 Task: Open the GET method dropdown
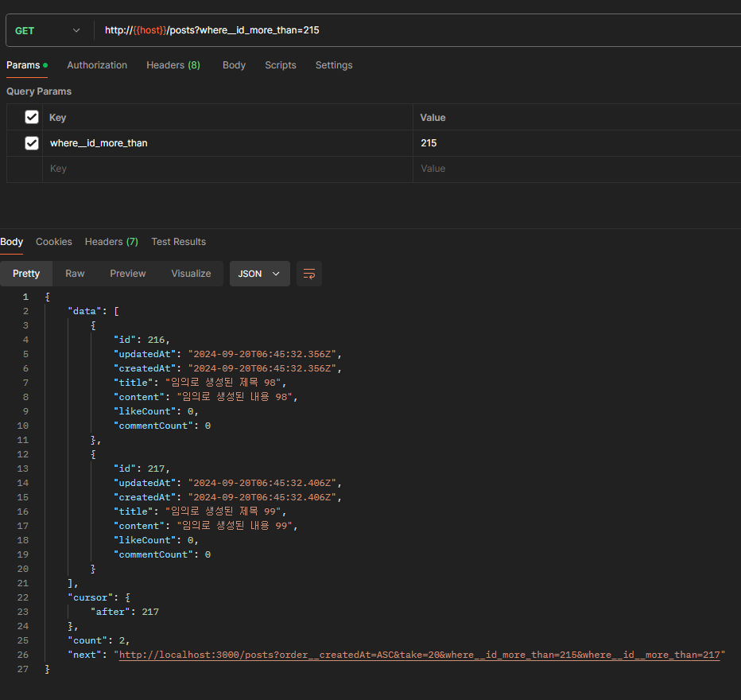[47, 31]
